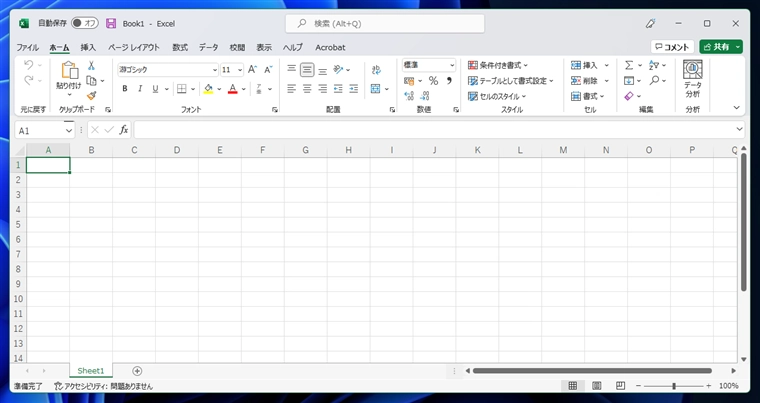Open Conditional Formatting (条件付き書式) dropdown
The width and height of the screenshot is (760, 403).
point(498,65)
